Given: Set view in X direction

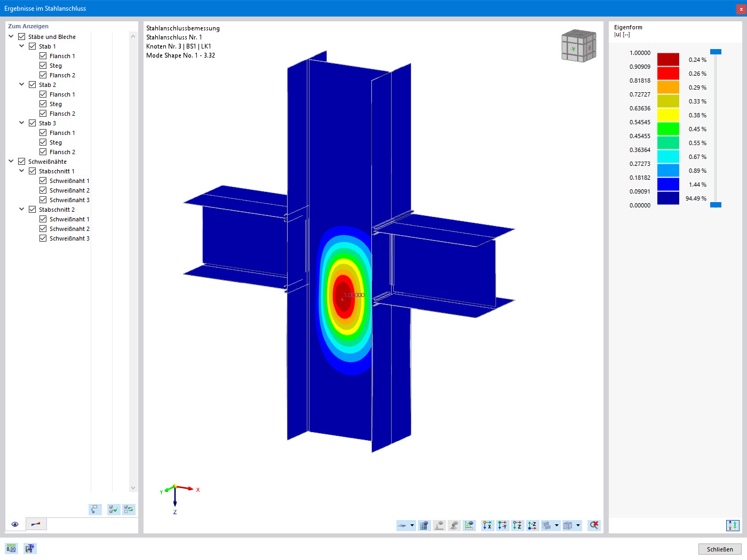Looking at the screenshot, I should tap(487, 526).
